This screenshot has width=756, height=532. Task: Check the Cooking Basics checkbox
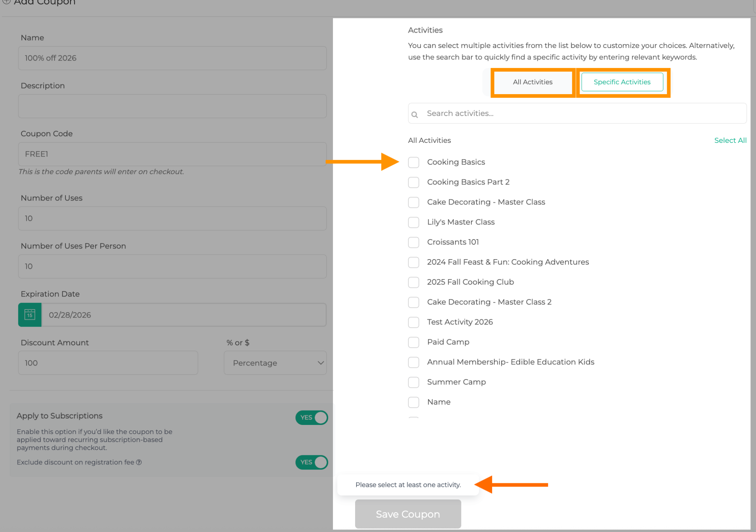click(x=413, y=162)
